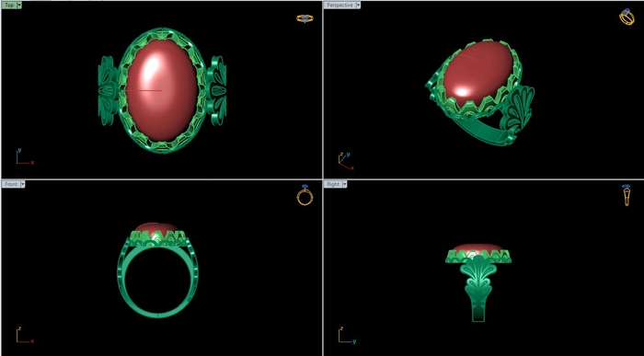Click the Front viewport title label

pyautogui.click(x=11, y=184)
